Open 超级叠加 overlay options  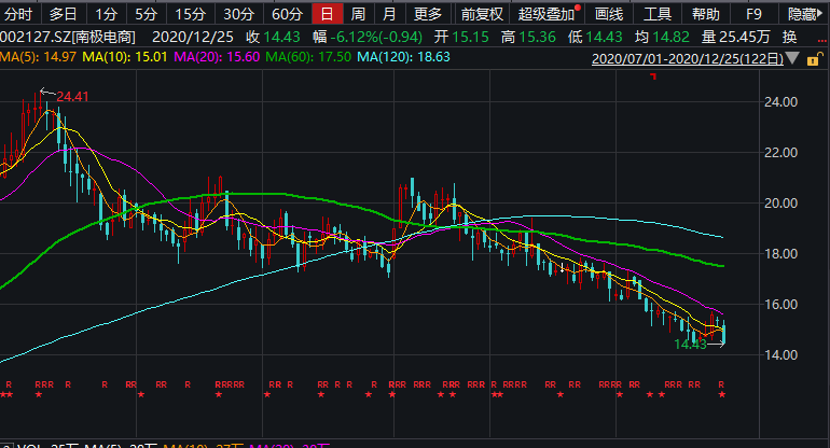[x=547, y=14]
